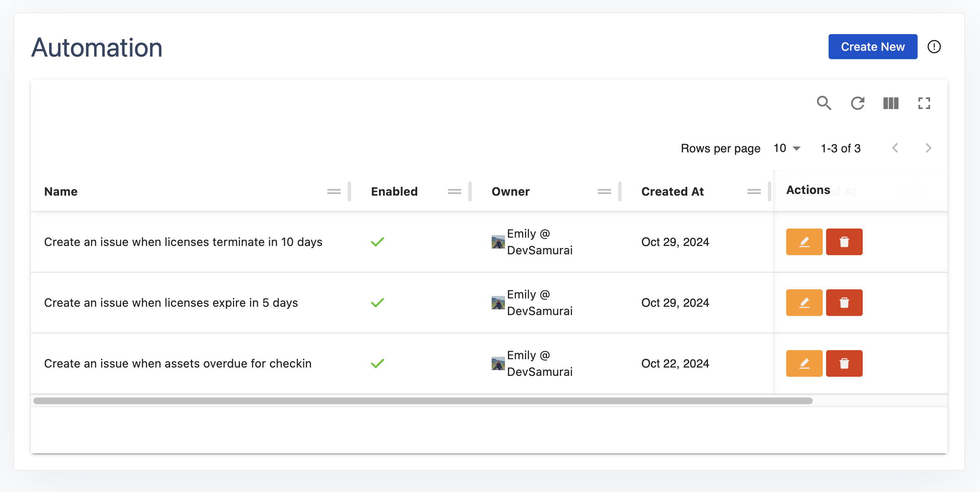The width and height of the screenshot is (980, 492).
Task: Click the Owner column header
Action: [510, 191]
